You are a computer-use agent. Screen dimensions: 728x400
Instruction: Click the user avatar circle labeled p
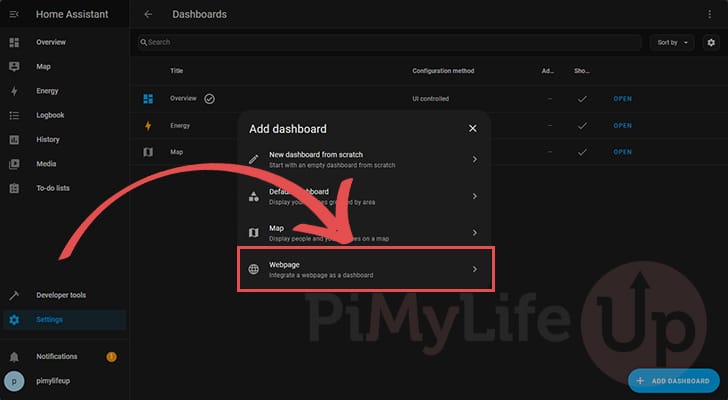[14, 381]
